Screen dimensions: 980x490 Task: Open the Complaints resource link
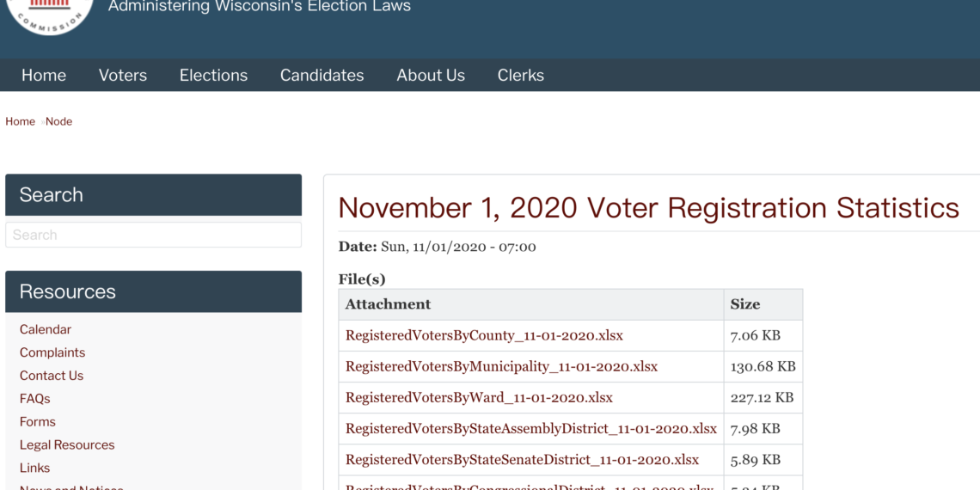[52, 352]
